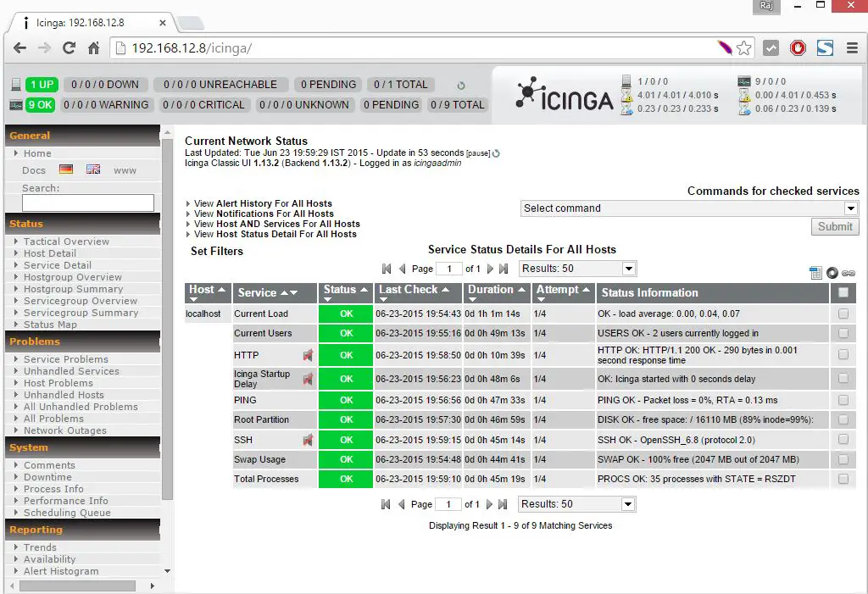Click the green 9 OK services badge

tap(40, 104)
